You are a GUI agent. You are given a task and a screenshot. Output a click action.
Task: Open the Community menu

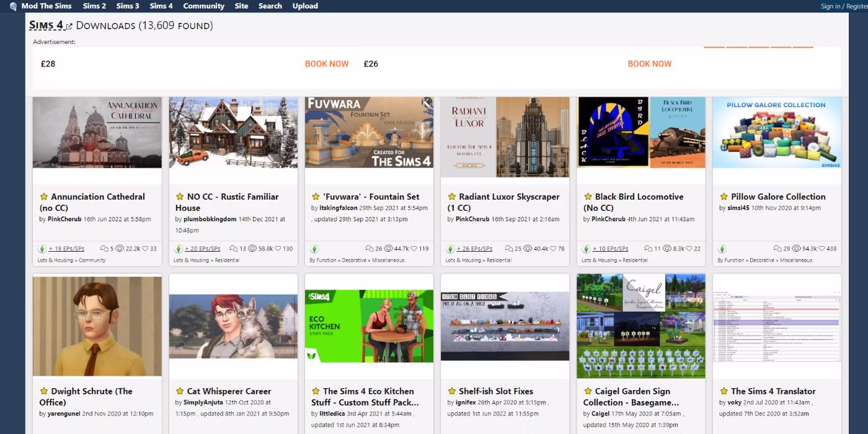click(x=203, y=6)
